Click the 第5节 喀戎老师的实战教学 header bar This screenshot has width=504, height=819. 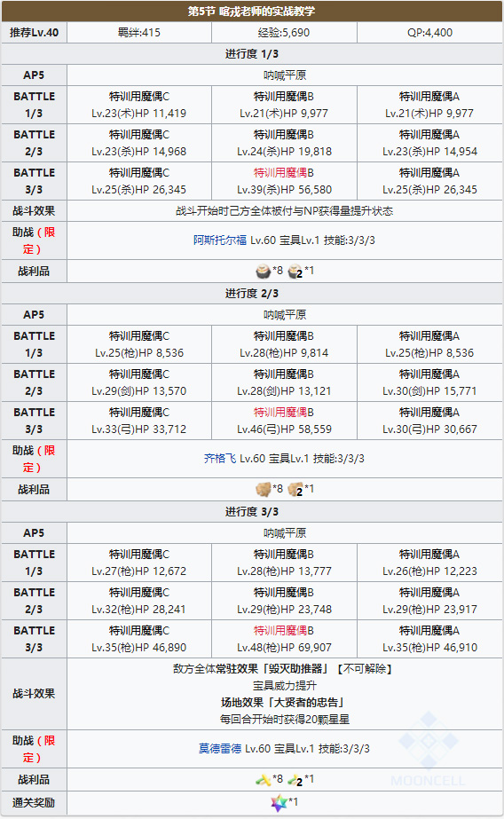point(252,11)
